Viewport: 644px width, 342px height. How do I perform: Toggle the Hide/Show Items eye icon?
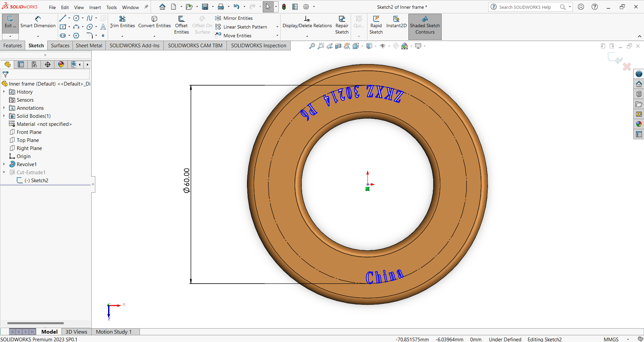tap(382, 46)
